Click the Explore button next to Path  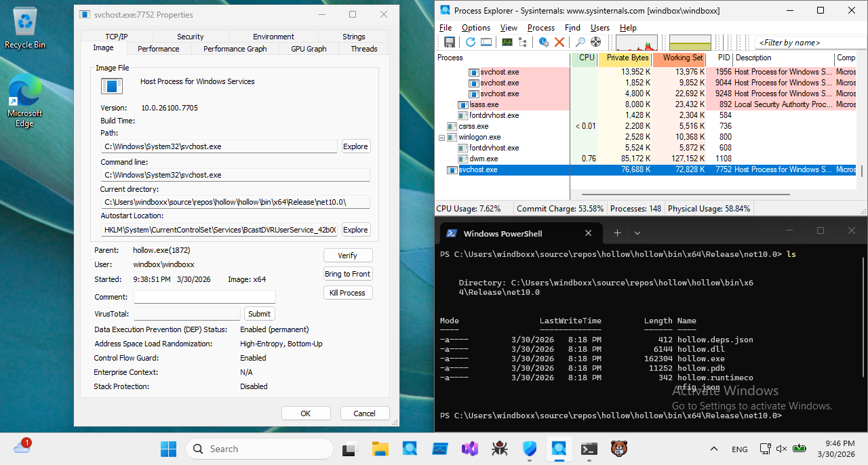point(355,146)
